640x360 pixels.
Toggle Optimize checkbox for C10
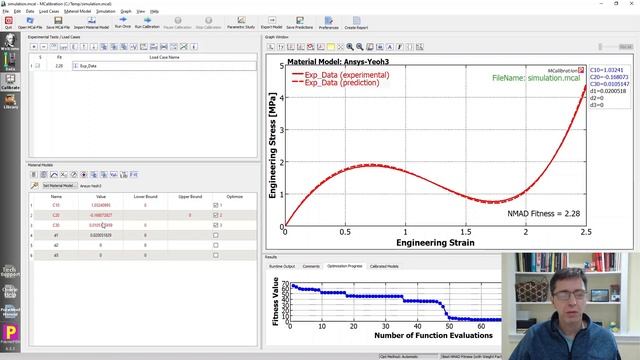[x=216, y=205]
